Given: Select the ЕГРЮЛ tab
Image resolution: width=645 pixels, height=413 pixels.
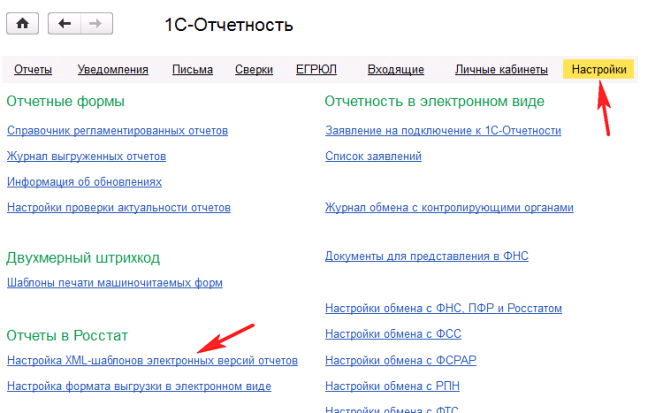Looking at the screenshot, I should pos(316,70).
